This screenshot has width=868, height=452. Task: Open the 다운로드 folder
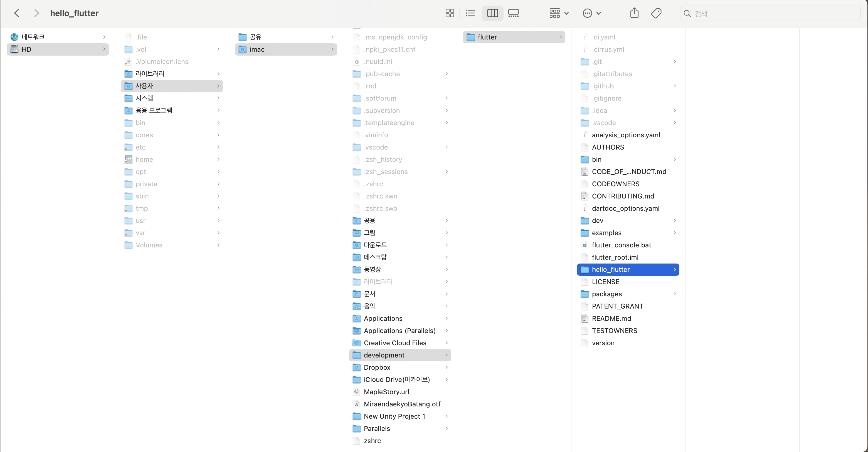point(400,245)
